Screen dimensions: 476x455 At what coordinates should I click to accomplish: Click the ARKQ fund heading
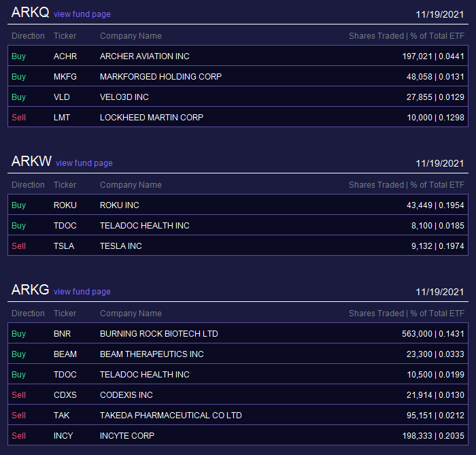(30, 12)
